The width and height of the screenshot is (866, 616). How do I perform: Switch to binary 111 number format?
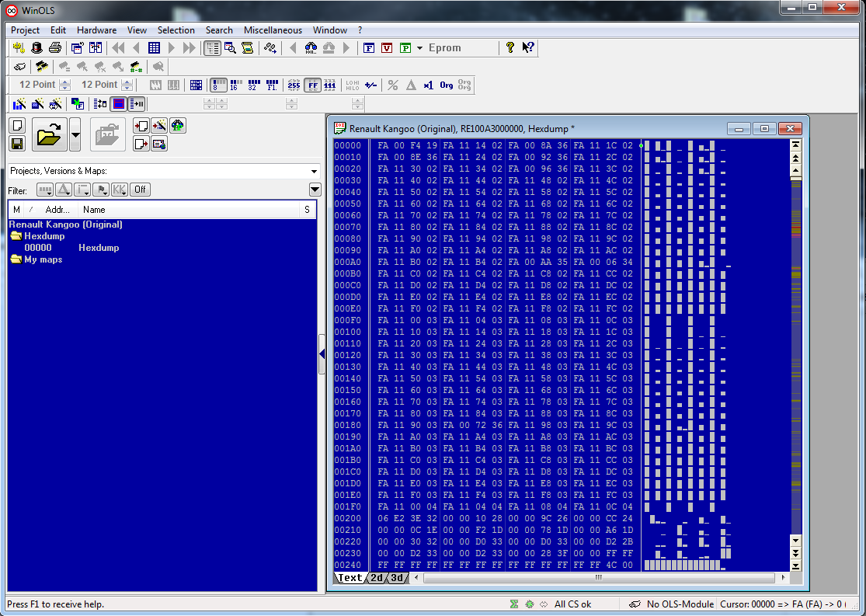pyautogui.click(x=330, y=85)
